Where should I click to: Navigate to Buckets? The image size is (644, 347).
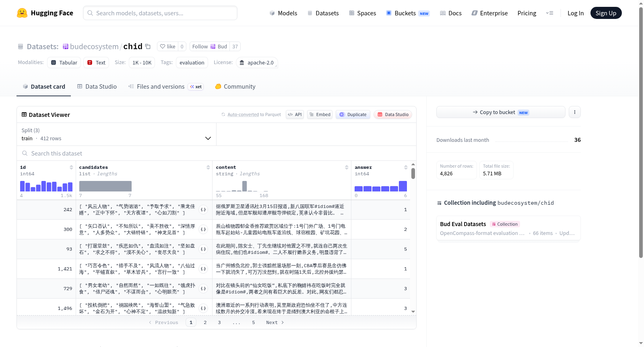[408, 13]
